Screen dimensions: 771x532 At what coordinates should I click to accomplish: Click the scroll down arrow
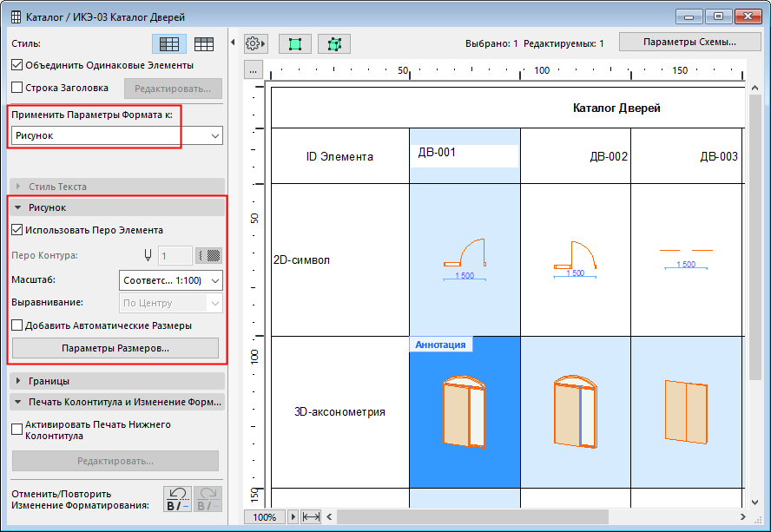pyautogui.click(x=755, y=502)
